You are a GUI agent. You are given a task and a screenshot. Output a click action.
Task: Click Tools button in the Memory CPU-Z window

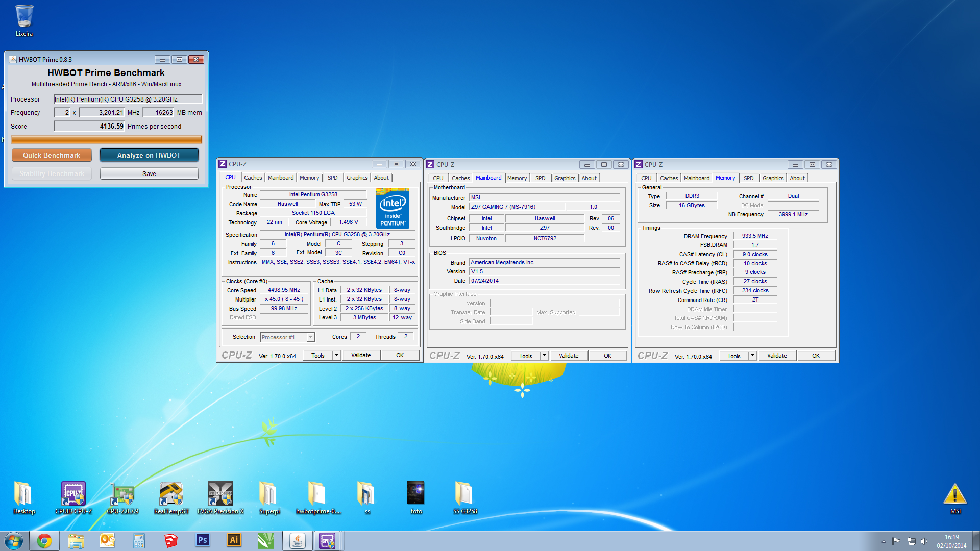pos(733,356)
